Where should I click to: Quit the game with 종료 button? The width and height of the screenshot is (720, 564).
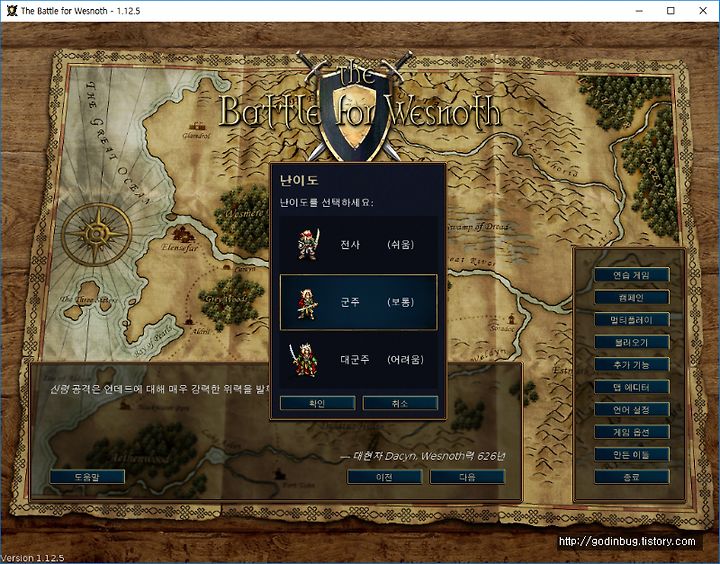(x=632, y=477)
